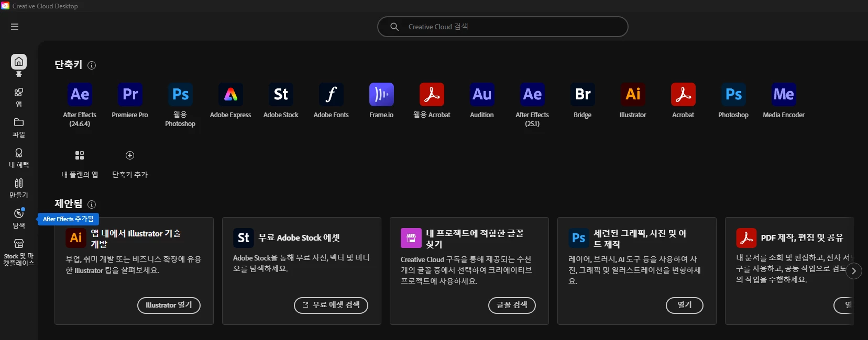
Task: Show next suggestion cards with arrow
Action: [x=854, y=271]
